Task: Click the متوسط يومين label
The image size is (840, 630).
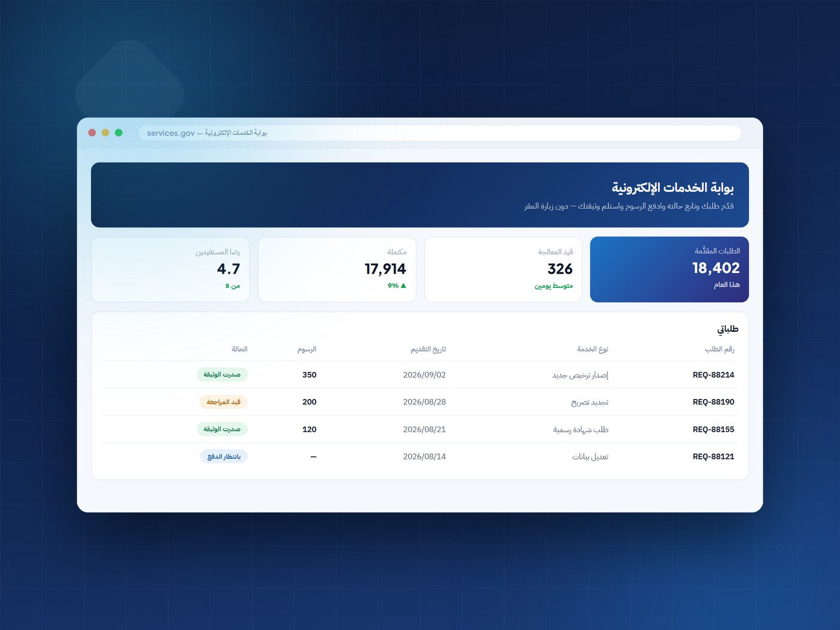Action: 554,286
